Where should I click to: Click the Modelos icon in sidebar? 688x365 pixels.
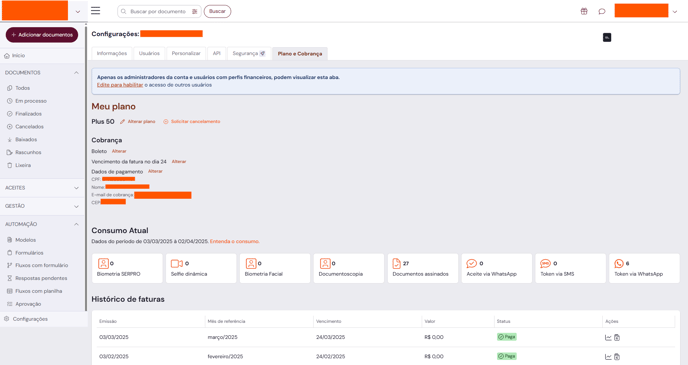(x=10, y=240)
